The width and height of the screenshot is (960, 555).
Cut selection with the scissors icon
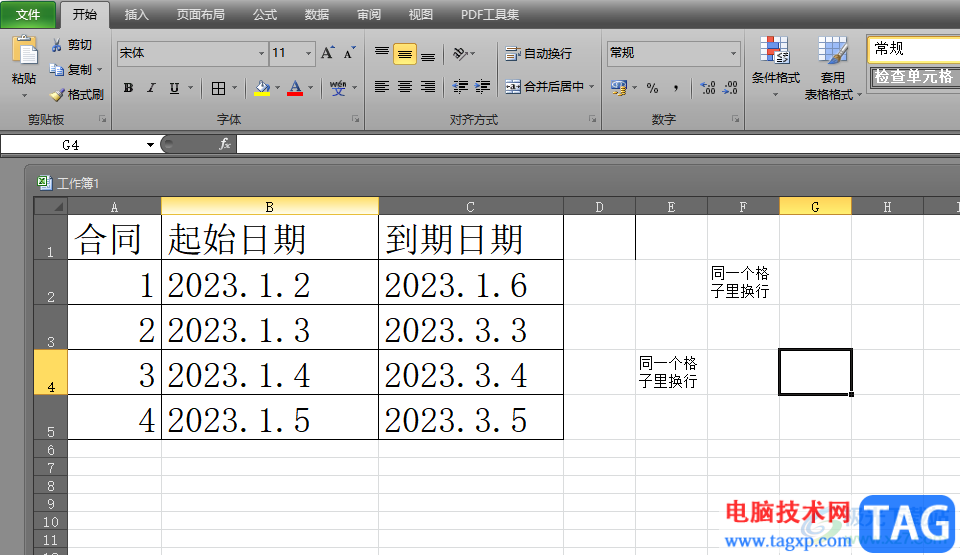click(56, 45)
